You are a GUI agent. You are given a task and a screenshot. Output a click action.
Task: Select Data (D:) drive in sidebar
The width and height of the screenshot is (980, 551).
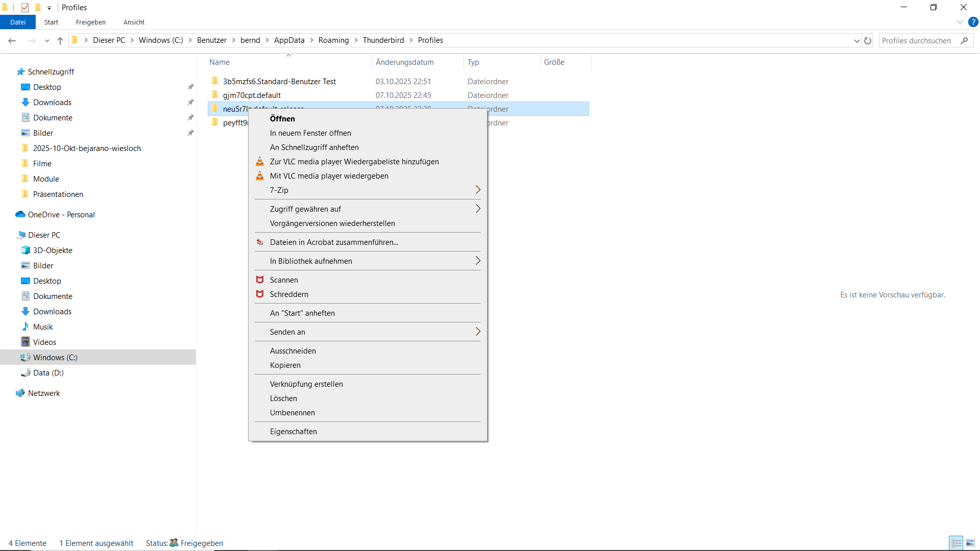coord(48,373)
